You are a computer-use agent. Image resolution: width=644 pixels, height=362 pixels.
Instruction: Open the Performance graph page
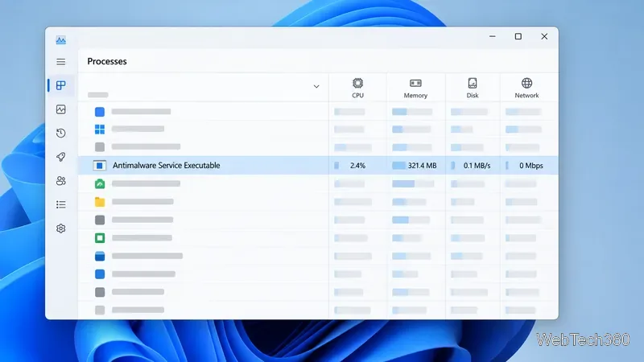click(61, 109)
